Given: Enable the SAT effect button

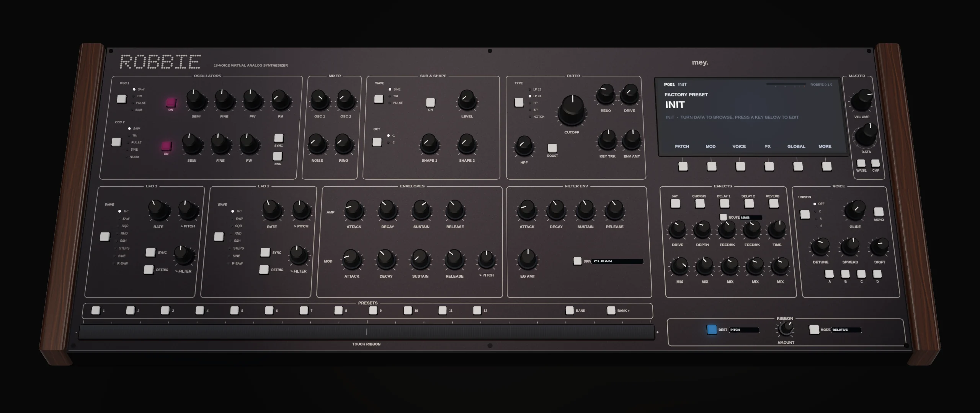Looking at the screenshot, I should pyautogui.click(x=675, y=203).
